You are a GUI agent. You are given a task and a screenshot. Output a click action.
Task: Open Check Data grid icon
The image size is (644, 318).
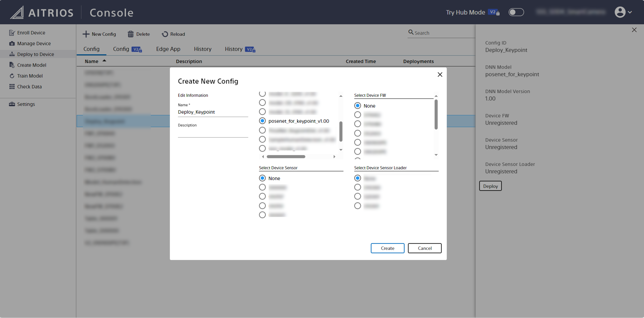pyautogui.click(x=12, y=86)
